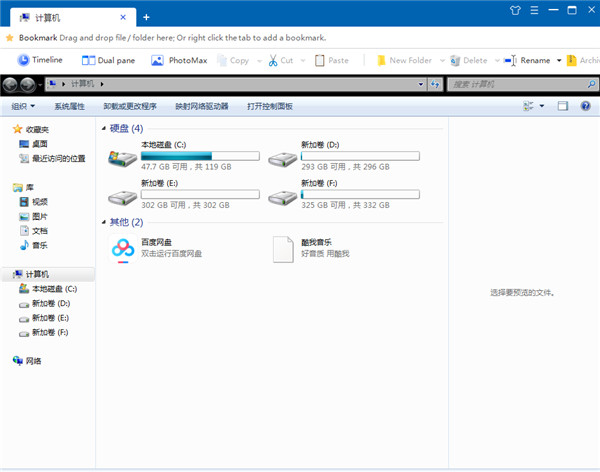Select 新加卷 (E:) in the navigation tree
The width and height of the screenshot is (600, 472).
point(50,317)
